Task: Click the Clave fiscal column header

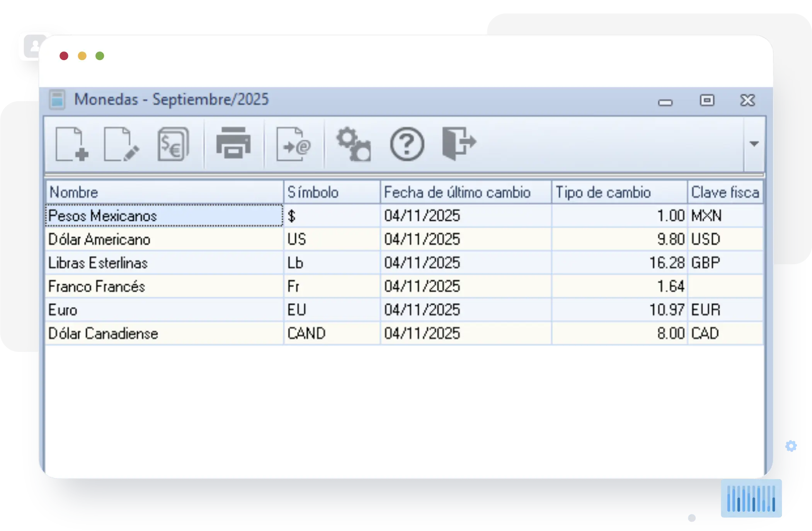Action: pos(725,192)
